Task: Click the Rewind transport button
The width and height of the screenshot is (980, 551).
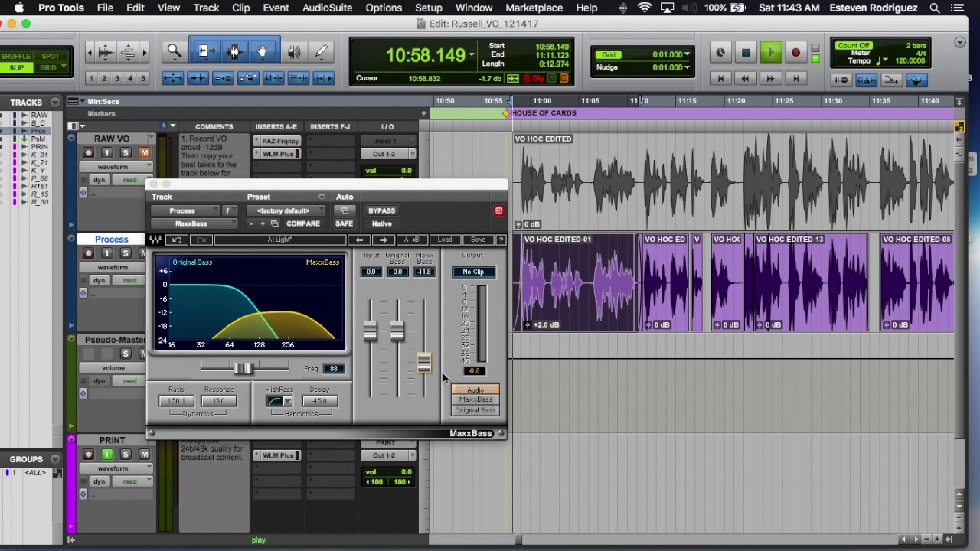Action: click(x=745, y=78)
